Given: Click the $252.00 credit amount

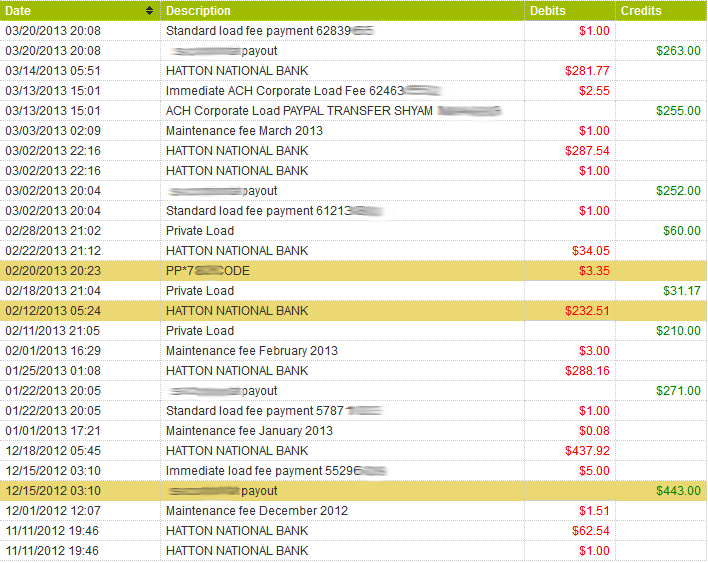Looking at the screenshot, I should click(678, 191).
